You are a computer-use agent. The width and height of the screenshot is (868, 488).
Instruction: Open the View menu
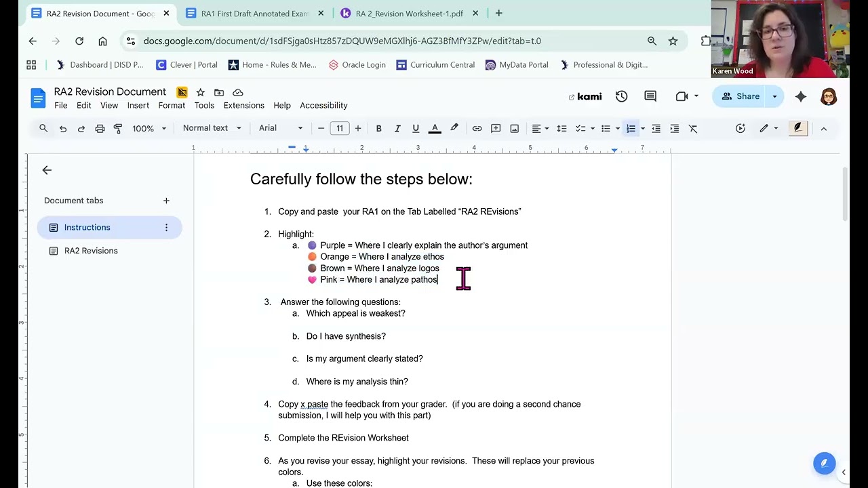pos(109,105)
